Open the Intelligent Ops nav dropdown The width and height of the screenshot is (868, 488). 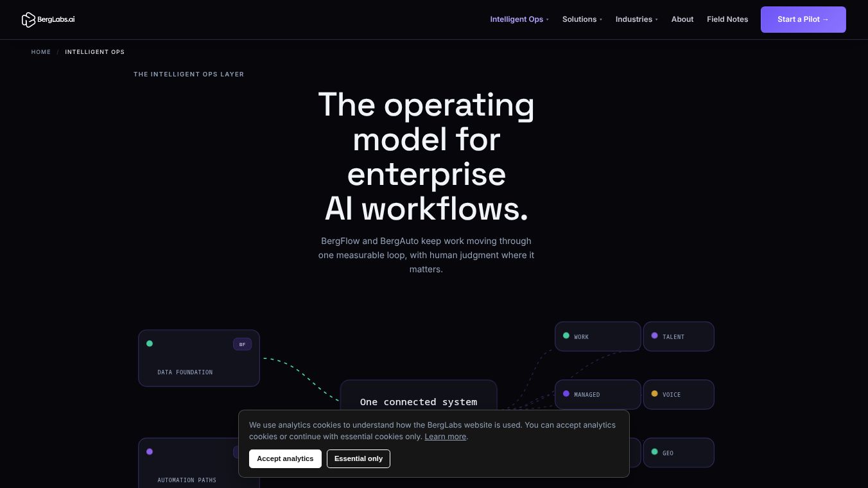[519, 19]
